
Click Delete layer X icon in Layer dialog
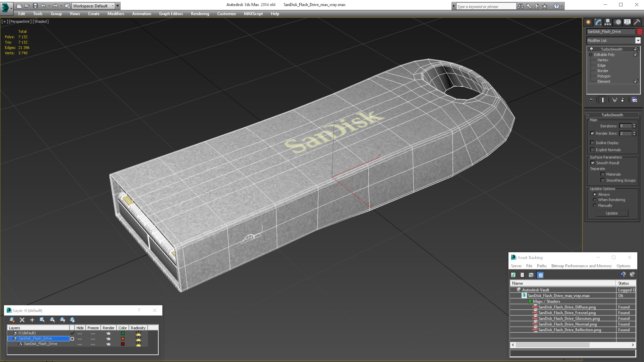(22, 320)
